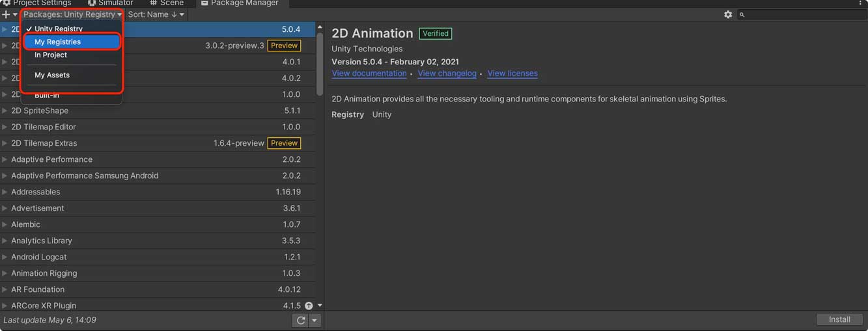This screenshot has width=868, height=331.
Task: Click the package list vertical scrollbar
Action: tap(320, 64)
